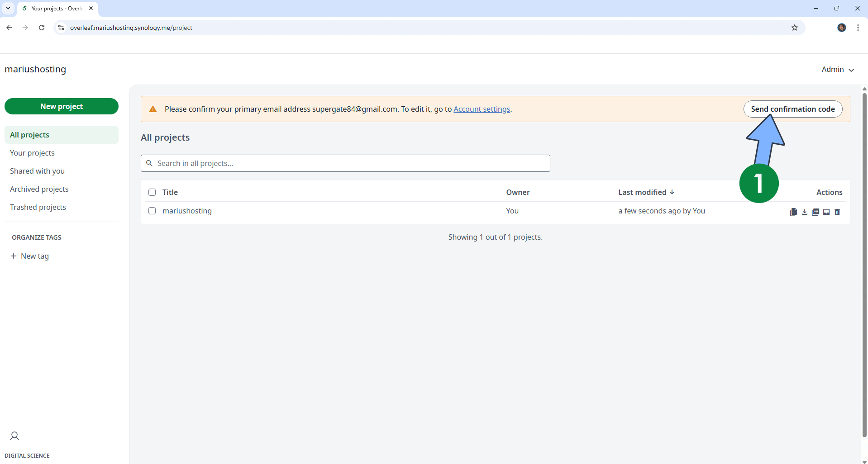Copy the mariushosting project
Image resolution: width=868 pixels, height=464 pixels.
pos(794,212)
